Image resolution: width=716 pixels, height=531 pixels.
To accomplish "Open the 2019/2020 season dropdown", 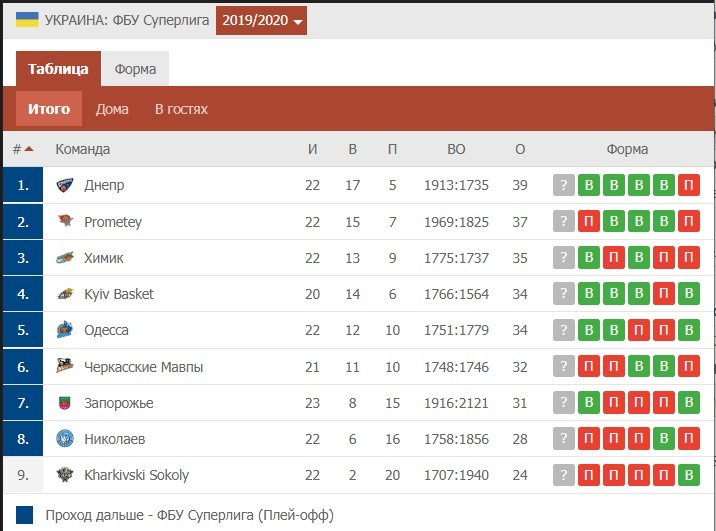I will point(261,21).
